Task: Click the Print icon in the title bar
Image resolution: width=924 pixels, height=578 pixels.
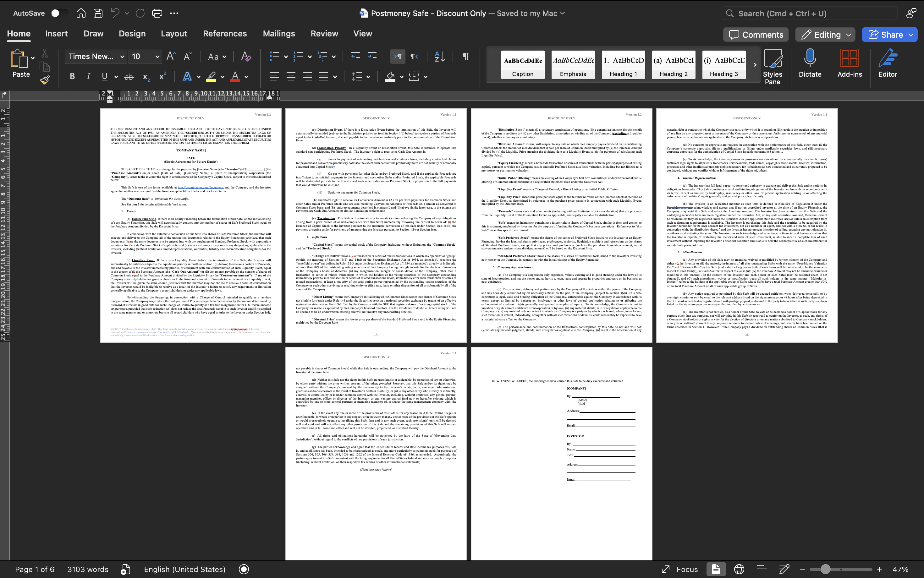Action: click(x=157, y=13)
